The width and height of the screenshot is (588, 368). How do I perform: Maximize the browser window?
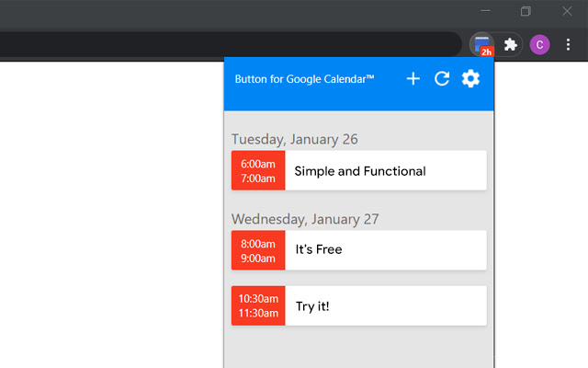coord(526,11)
